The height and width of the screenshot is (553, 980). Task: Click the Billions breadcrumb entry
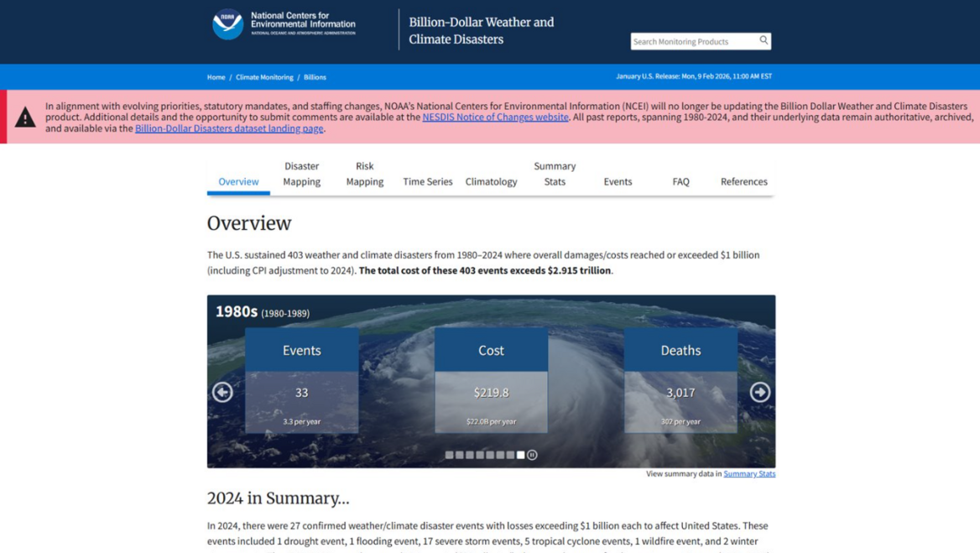click(x=315, y=76)
